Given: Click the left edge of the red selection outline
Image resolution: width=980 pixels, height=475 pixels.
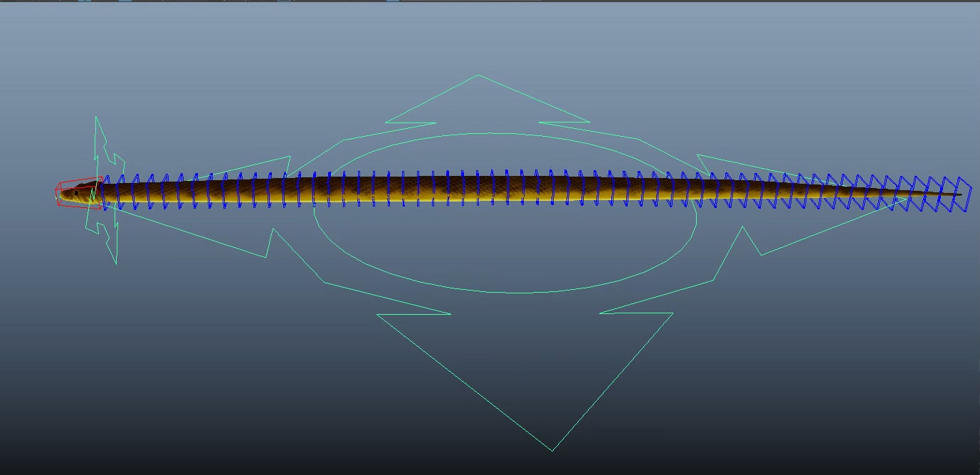Looking at the screenshot, I should [56, 192].
